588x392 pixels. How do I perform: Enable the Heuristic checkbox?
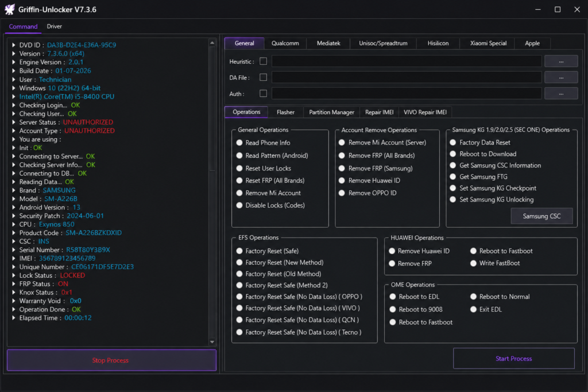263,61
